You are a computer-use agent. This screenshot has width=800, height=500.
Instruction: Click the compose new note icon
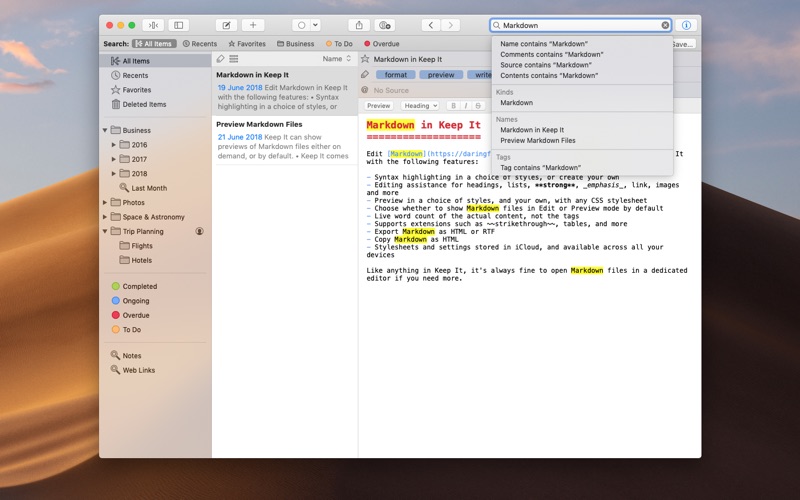(x=227, y=25)
